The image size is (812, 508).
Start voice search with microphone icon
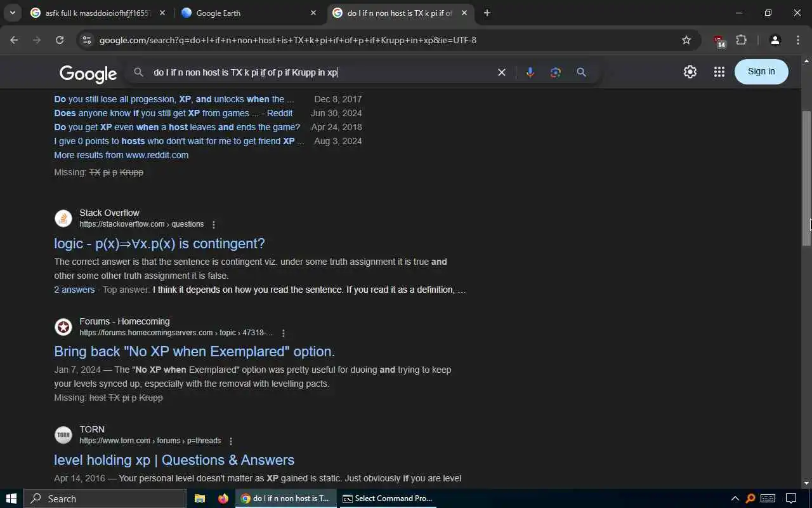click(x=530, y=72)
